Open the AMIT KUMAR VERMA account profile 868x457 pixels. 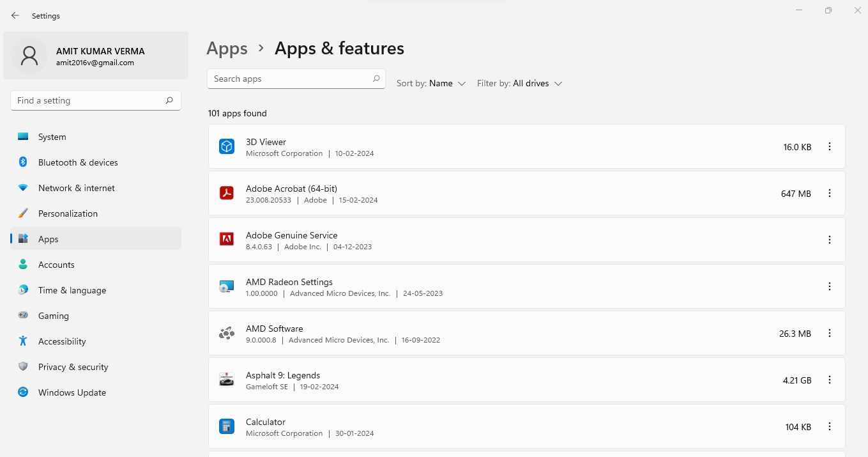point(96,56)
